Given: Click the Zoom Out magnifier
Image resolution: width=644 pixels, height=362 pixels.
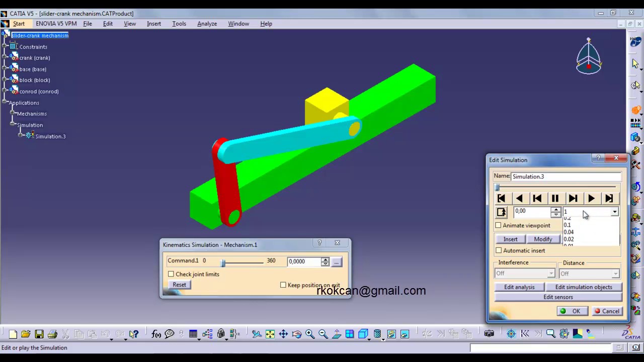Looking at the screenshot, I should click(323, 334).
